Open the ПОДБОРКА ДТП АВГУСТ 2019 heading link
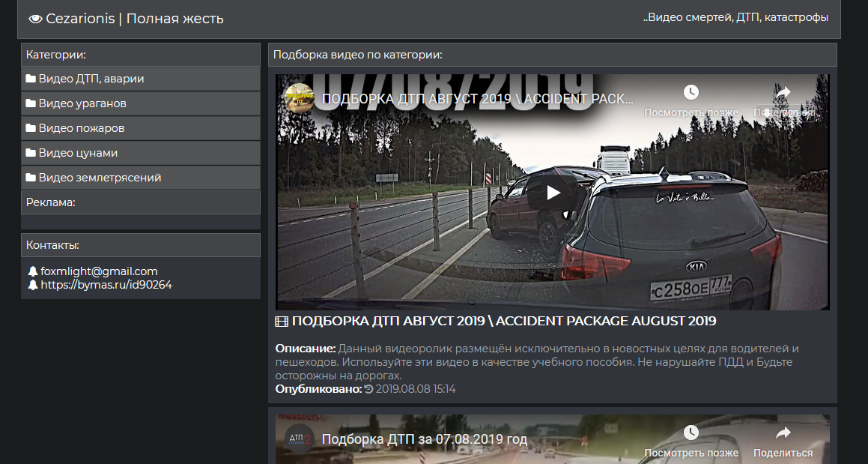 pyautogui.click(x=503, y=321)
